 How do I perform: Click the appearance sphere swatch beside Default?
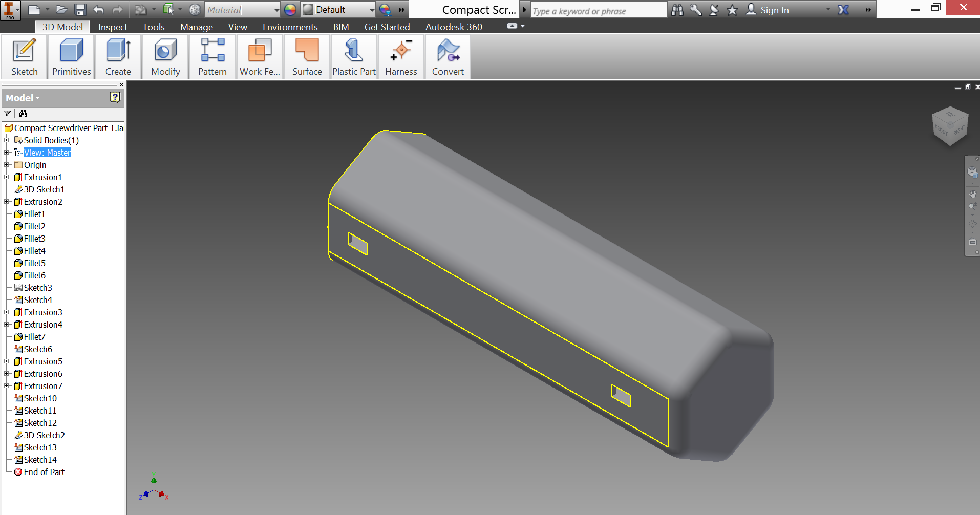coord(308,10)
